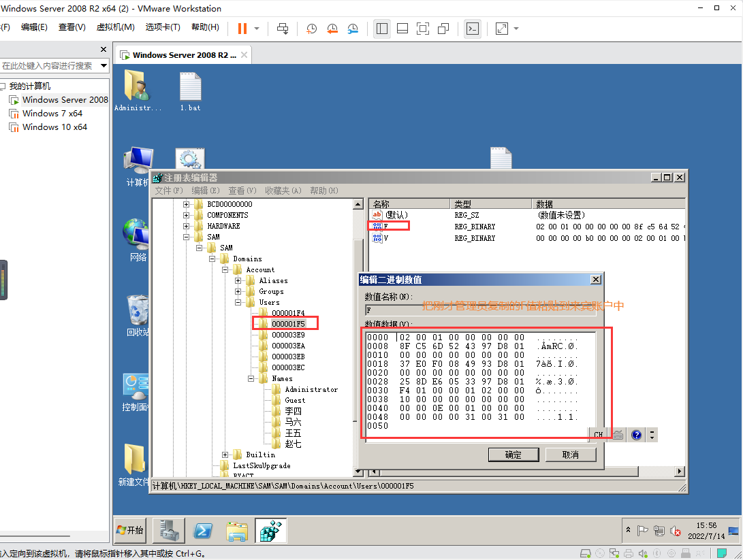Select the 回收站 recycle bin icon

pos(138,315)
